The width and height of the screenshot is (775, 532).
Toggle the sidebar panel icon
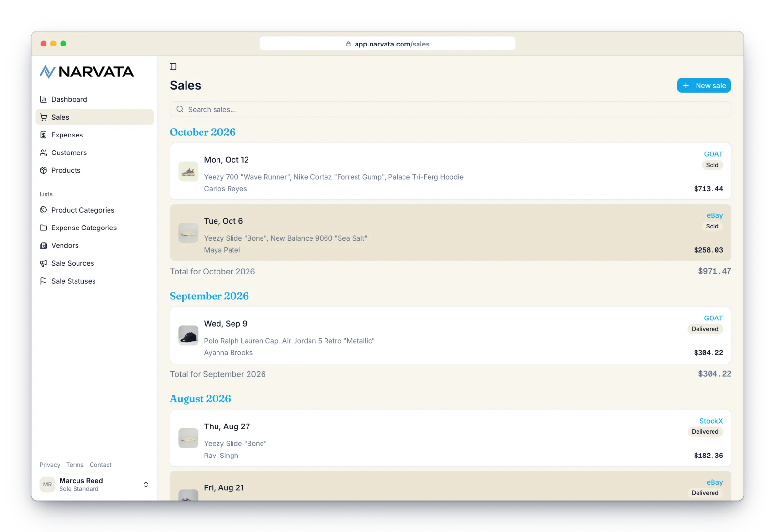[x=173, y=67]
